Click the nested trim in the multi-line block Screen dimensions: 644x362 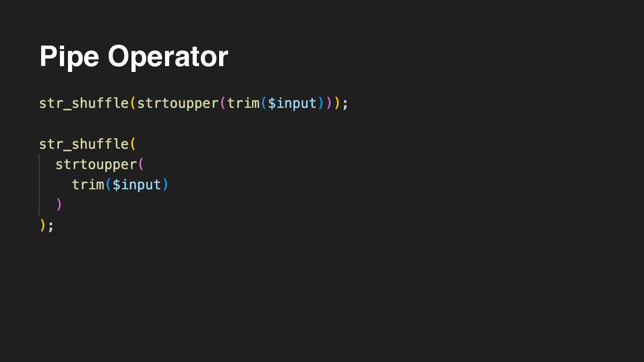click(88, 185)
